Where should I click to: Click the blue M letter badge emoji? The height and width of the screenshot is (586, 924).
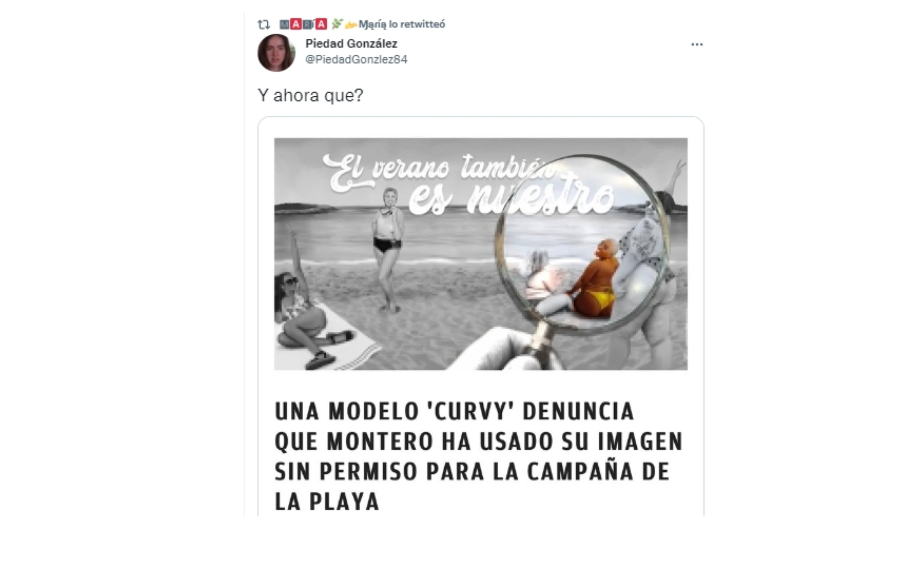coord(284,25)
